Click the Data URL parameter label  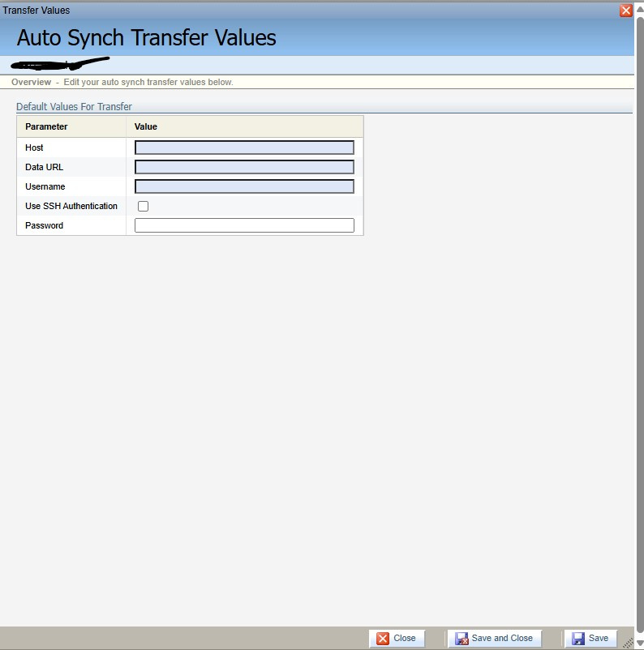(x=44, y=167)
